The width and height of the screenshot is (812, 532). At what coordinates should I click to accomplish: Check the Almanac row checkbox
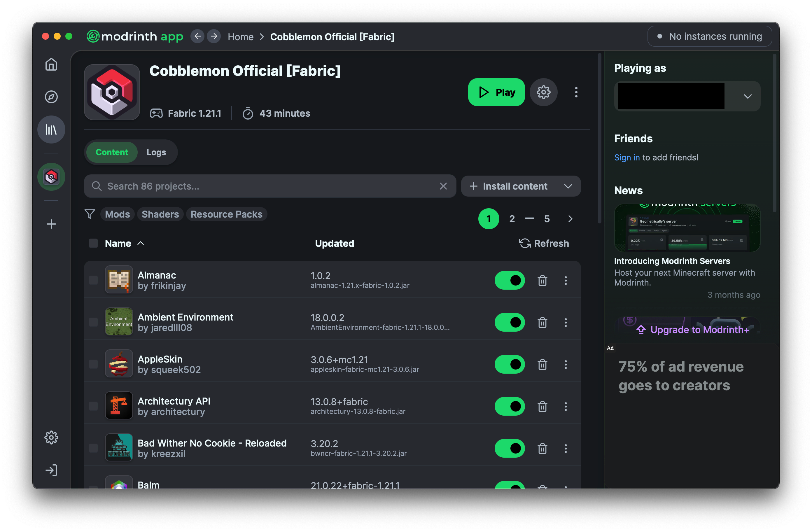point(93,281)
